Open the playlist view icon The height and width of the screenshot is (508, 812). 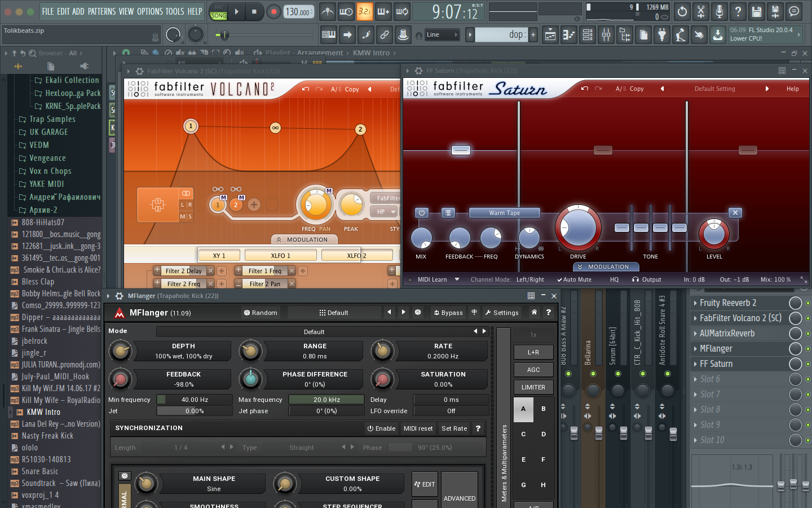coord(550,35)
